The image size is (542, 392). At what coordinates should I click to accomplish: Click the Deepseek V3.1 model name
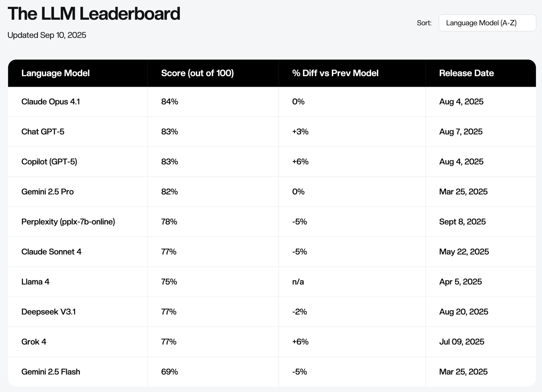(48, 312)
